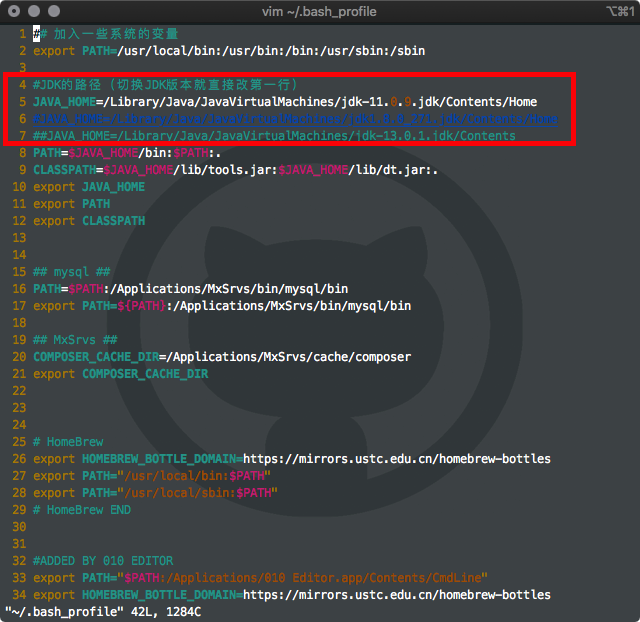
Task: Click the commented jdk1.8.0_271 JAVA_HOME line
Action: (x=296, y=119)
